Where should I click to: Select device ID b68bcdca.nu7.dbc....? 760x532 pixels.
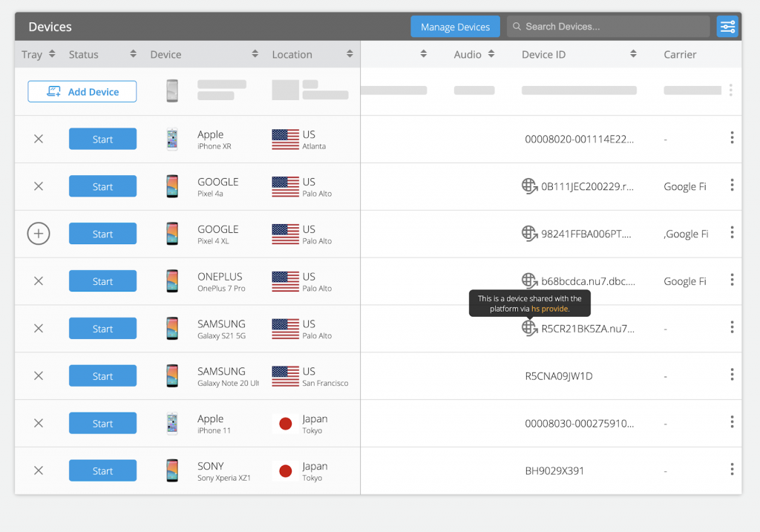pyautogui.click(x=588, y=281)
